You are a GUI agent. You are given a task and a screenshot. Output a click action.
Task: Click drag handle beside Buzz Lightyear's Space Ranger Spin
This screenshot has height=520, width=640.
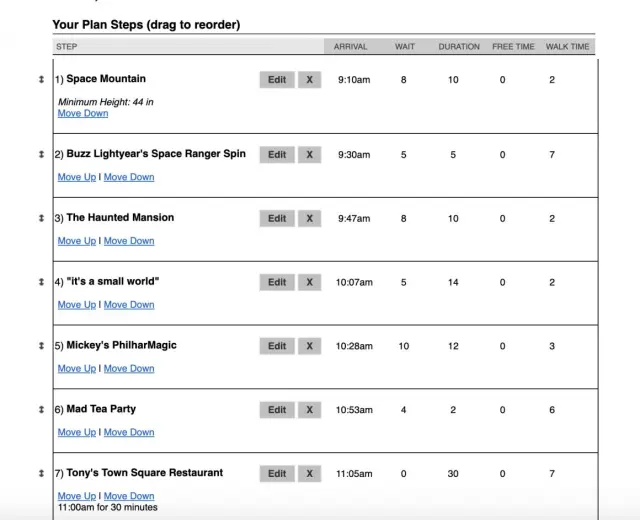coord(41,155)
